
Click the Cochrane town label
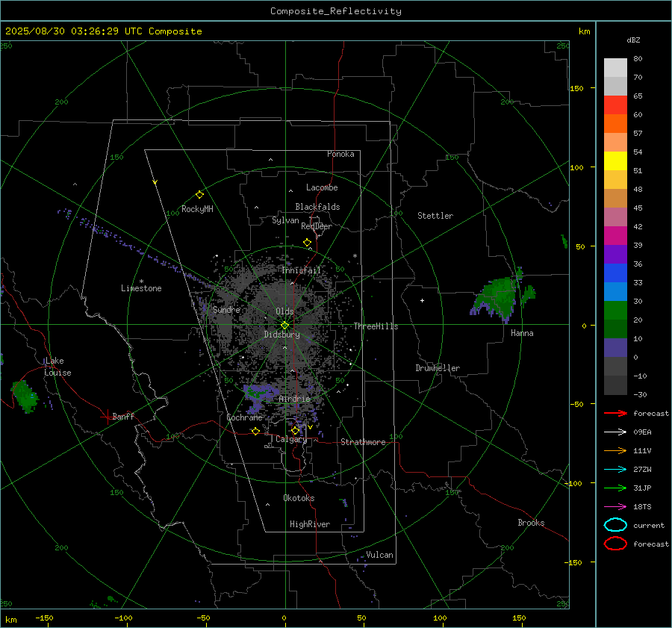click(244, 417)
